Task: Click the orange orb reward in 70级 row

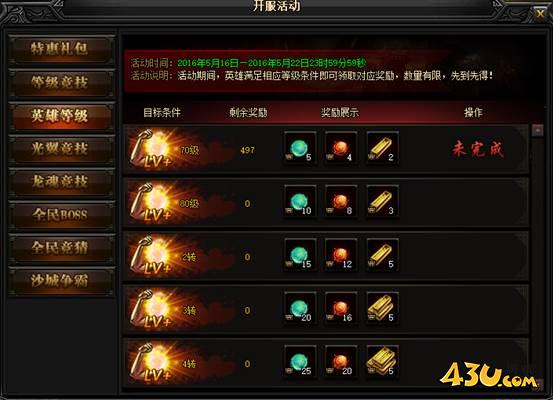Action: (341, 148)
